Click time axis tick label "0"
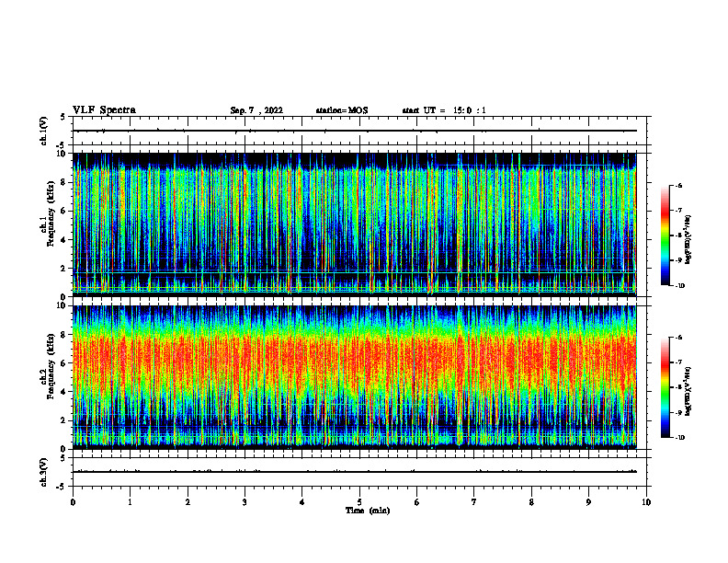This screenshot has width=728, height=563. point(73,502)
